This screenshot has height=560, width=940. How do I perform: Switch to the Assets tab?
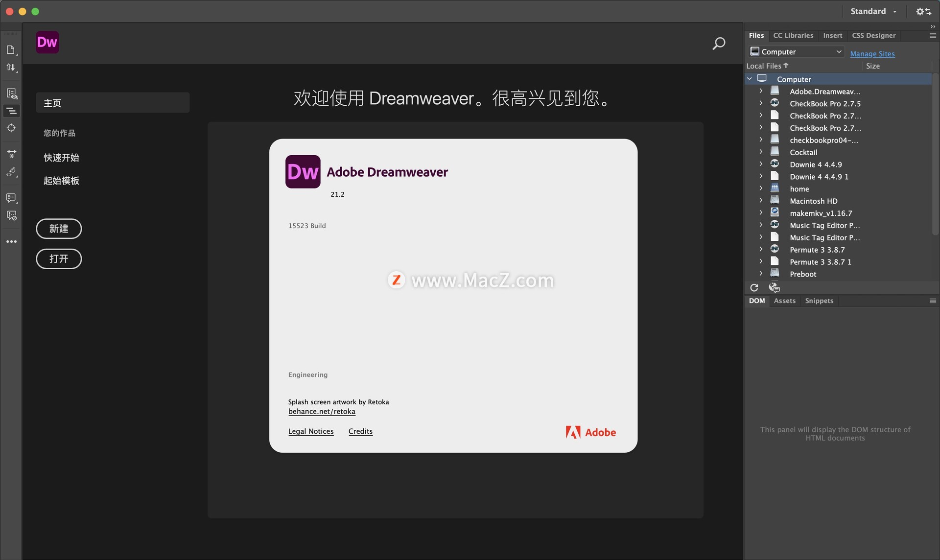(x=784, y=301)
